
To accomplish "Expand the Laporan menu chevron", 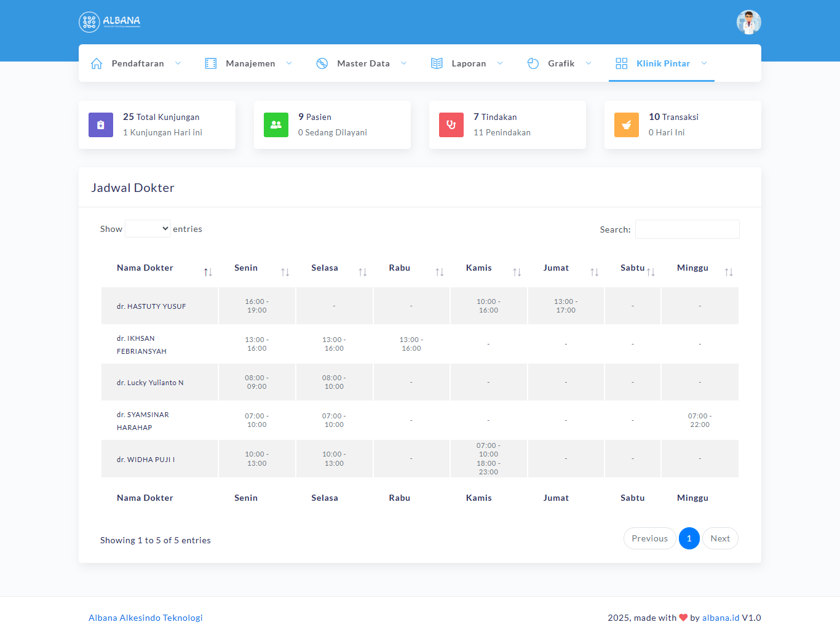I will tap(500, 63).
